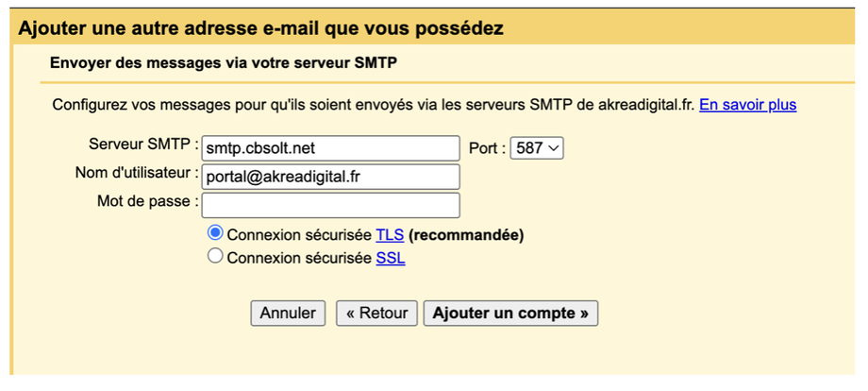868x391 pixels.
Task: Focus the Nom d'utilisateur text field
Action: pyautogui.click(x=330, y=177)
